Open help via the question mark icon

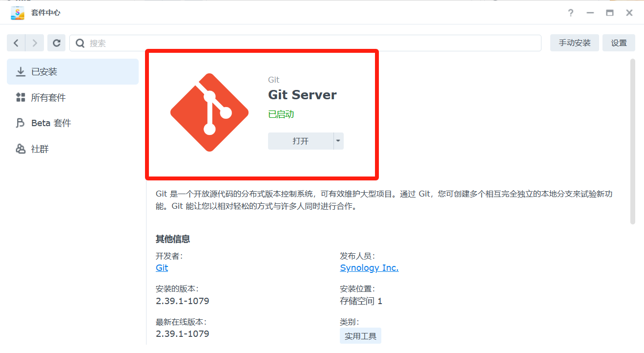tap(570, 13)
